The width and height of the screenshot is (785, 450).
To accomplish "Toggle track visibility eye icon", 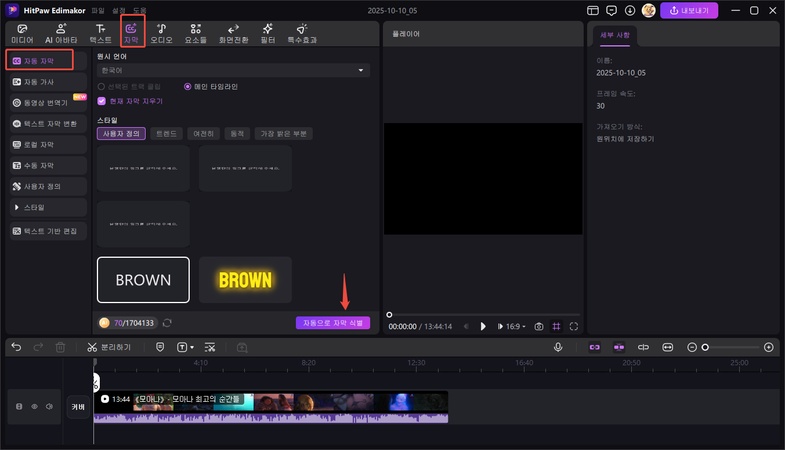I will 34,407.
